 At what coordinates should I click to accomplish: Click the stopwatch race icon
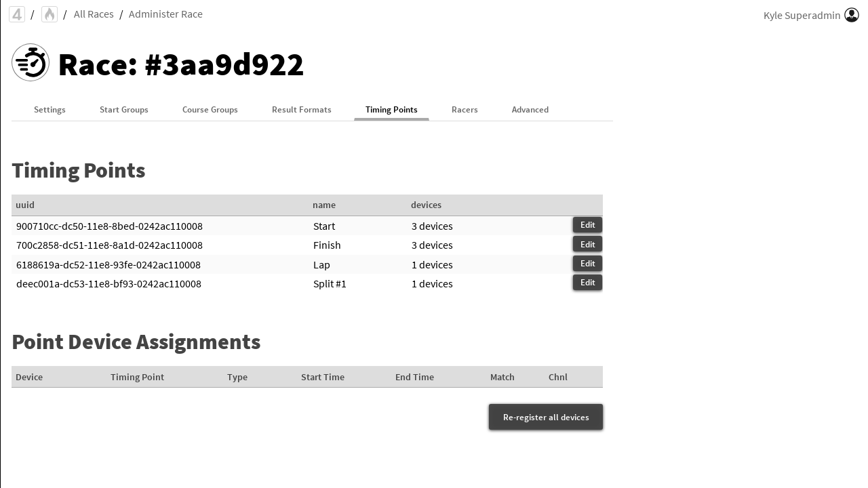point(31,63)
